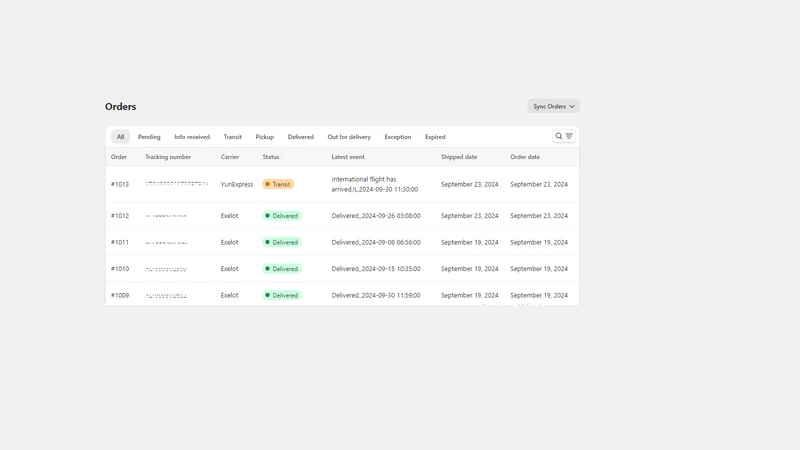Click the Delivered badge on order #1012
Image resolution: width=800 pixels, height=450 pixels.
tap(282, 216)
